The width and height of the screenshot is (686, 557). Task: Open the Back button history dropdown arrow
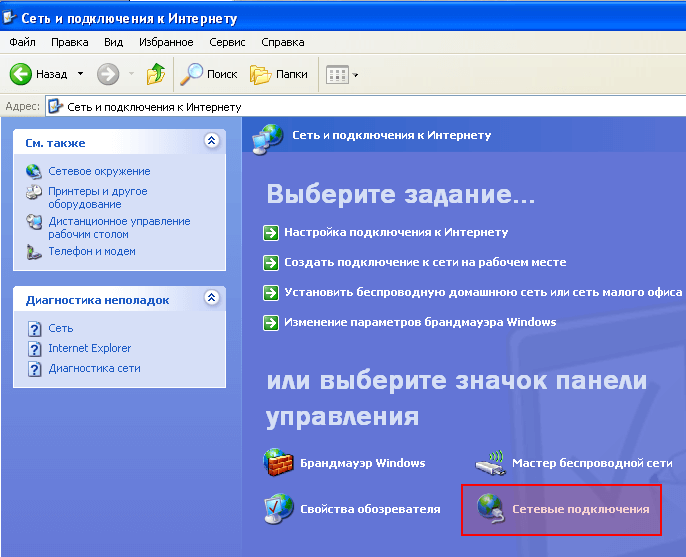[81, 74]
